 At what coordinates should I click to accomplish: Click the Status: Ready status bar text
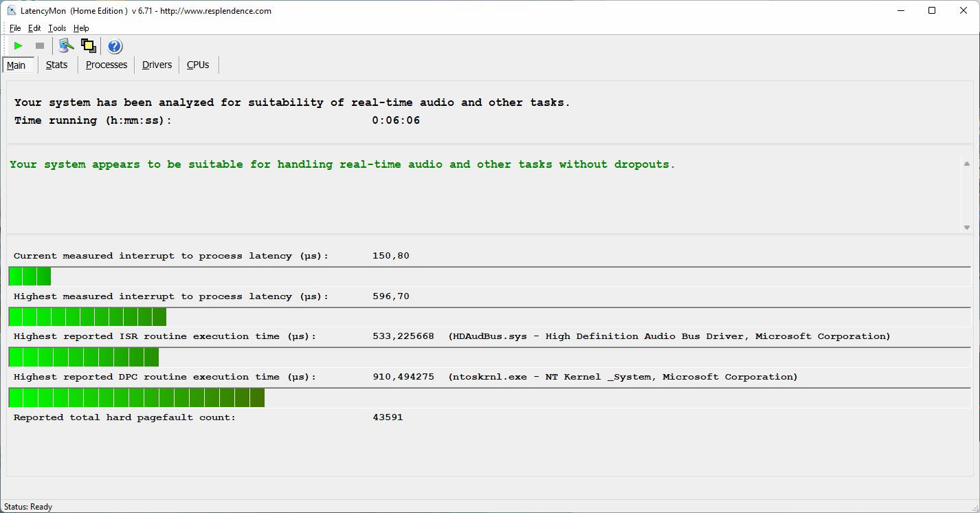pyautogui.click(x=28, y=507)
